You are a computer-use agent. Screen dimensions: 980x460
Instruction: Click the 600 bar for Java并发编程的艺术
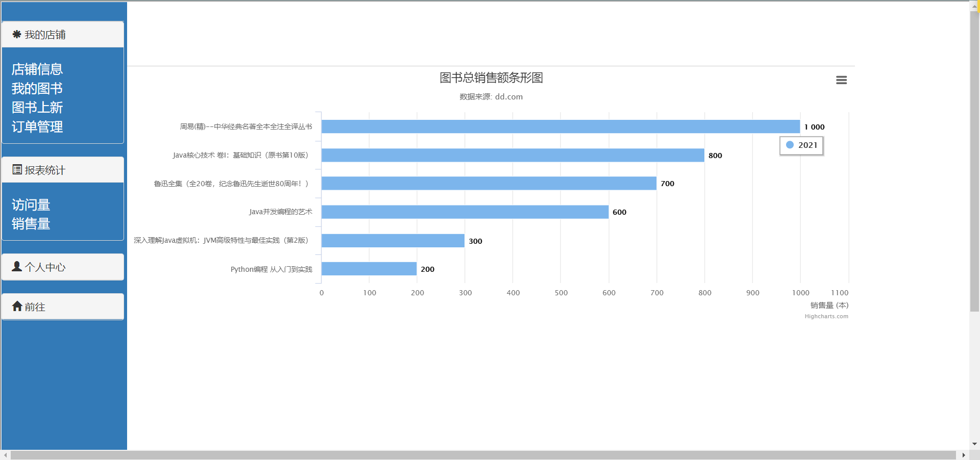[465, 212]
